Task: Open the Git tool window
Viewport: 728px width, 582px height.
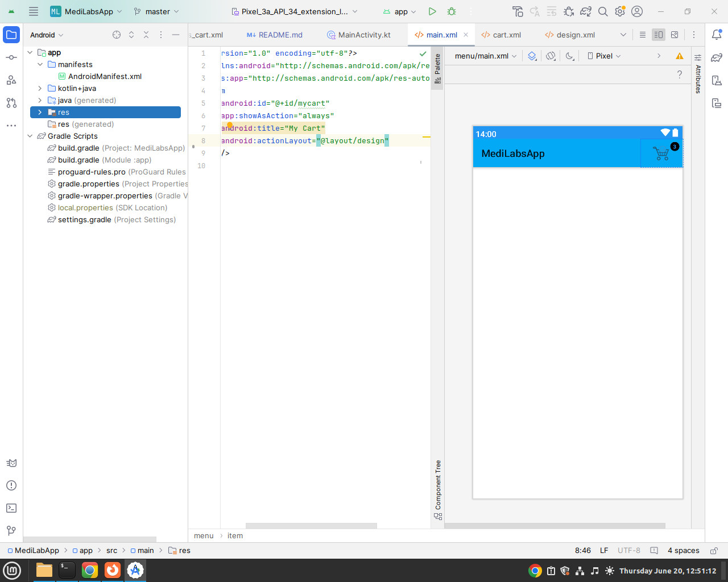Action: [11, 530]
